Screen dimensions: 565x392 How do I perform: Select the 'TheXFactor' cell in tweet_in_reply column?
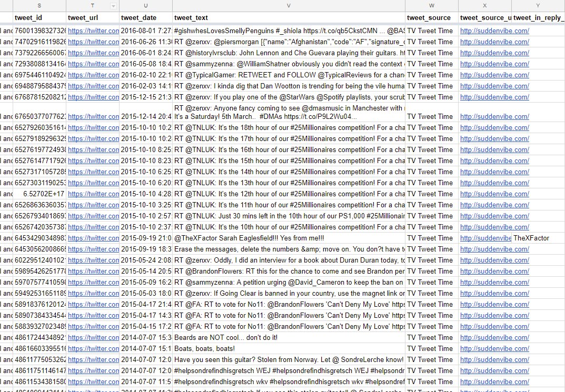click(x=538, y=238)
